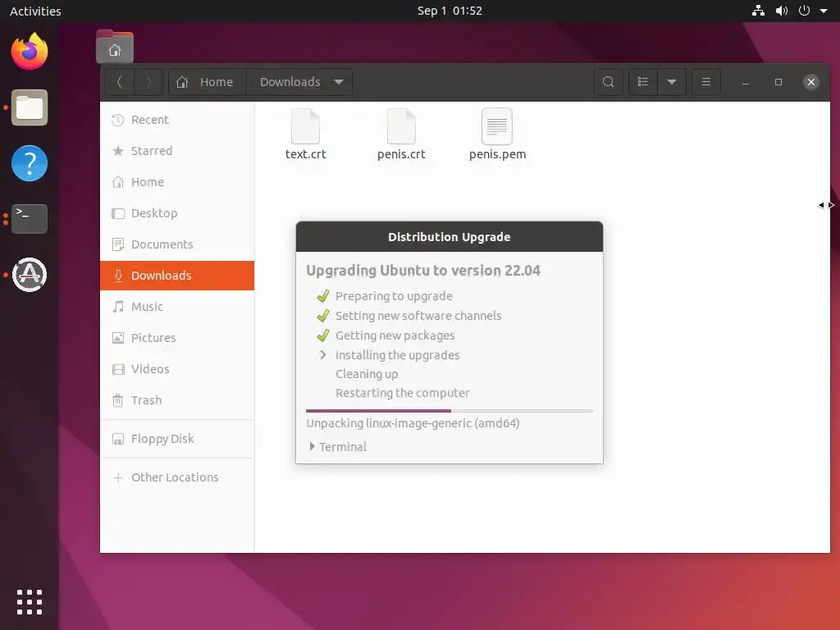Screen dimensions: 840x630
Task: Open view options dropdown arrow
Action: 672,82
